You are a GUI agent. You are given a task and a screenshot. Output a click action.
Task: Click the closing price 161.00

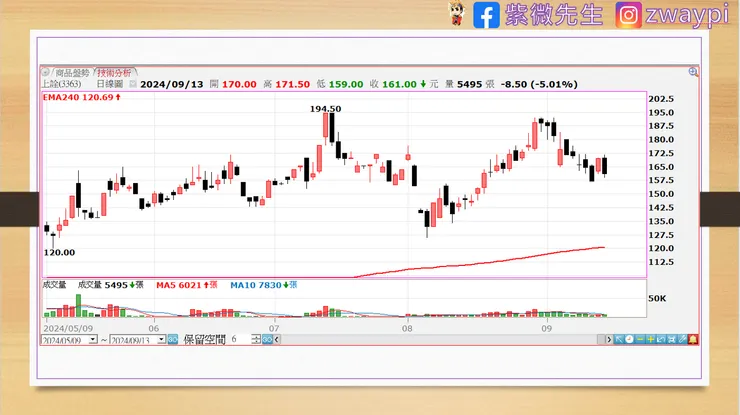click(x=399, y=84)
